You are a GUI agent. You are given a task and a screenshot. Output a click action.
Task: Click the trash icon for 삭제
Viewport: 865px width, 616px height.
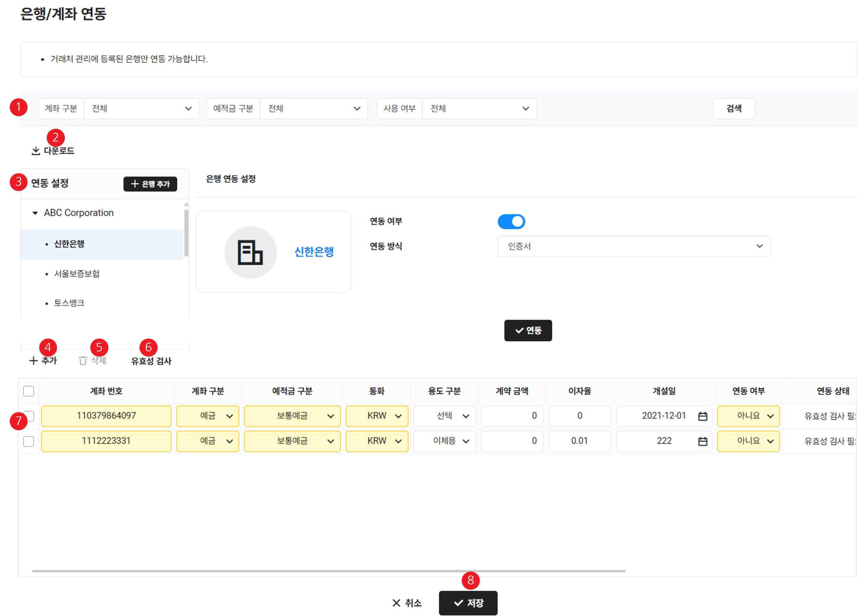83,361
